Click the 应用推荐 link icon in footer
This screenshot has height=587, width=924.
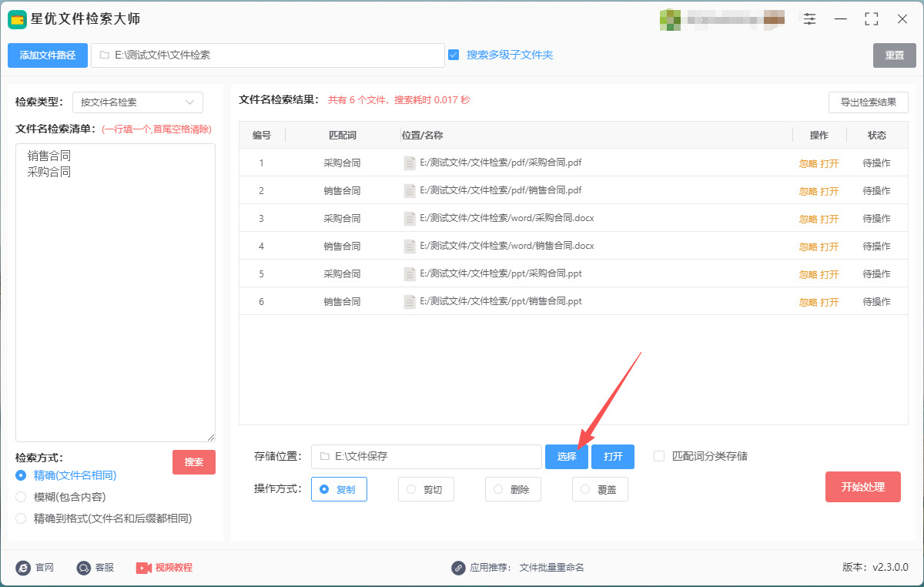pos(458,568)
